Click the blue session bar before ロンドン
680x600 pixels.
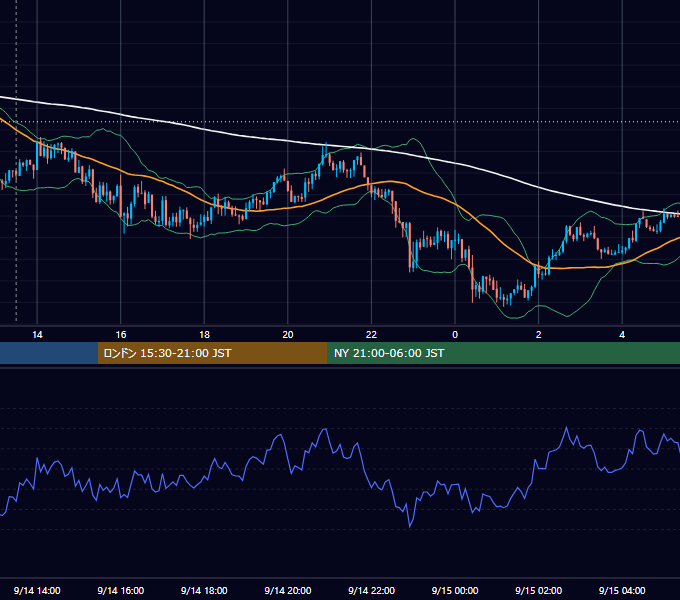(x=49, y=353)
